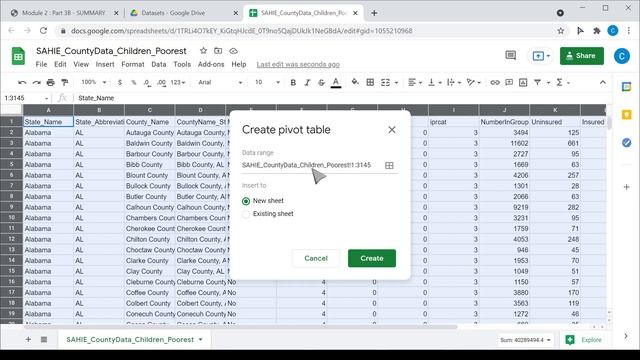The width and height of the screenshot is (640, 360).
Task: Format as currency with dollar icon
Action: point(120,82)
